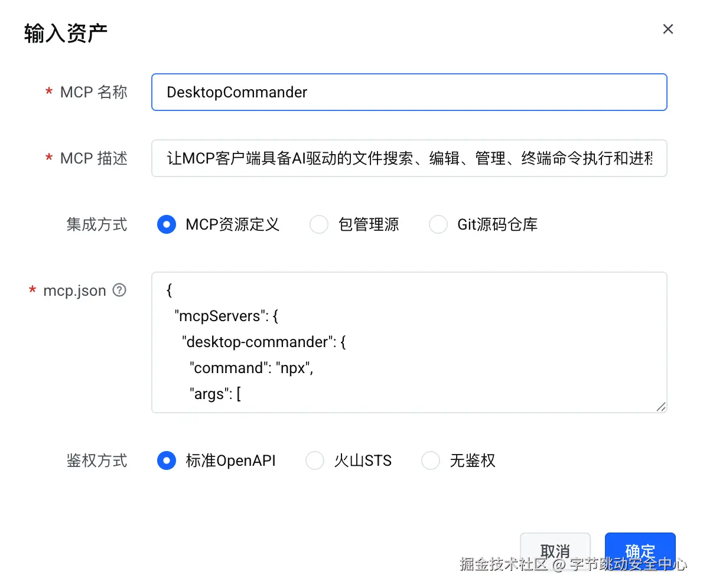The height and width of the screenshot is (588, 703).
Task: Focus the MCP 名称 input field
Action: coord(409,92)
